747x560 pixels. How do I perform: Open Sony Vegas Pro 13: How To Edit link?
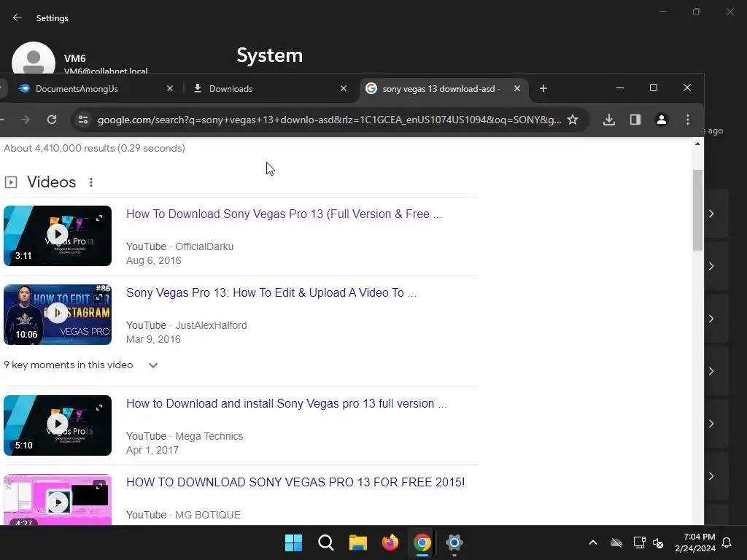[x=271, y=293]
